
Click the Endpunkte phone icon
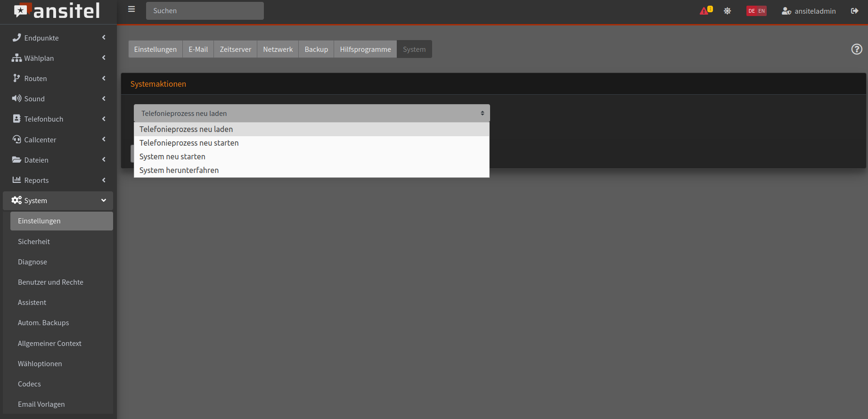pyautogui.click(x=16, y=38)
